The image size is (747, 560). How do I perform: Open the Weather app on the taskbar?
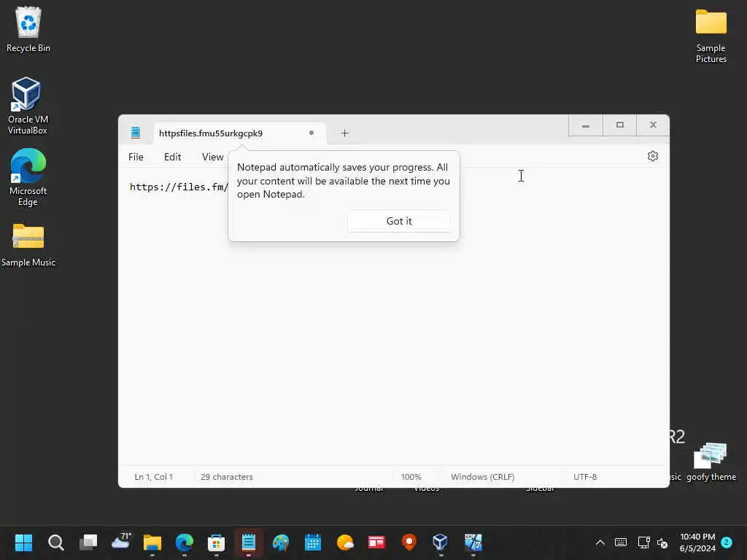(x=345, y=542)
